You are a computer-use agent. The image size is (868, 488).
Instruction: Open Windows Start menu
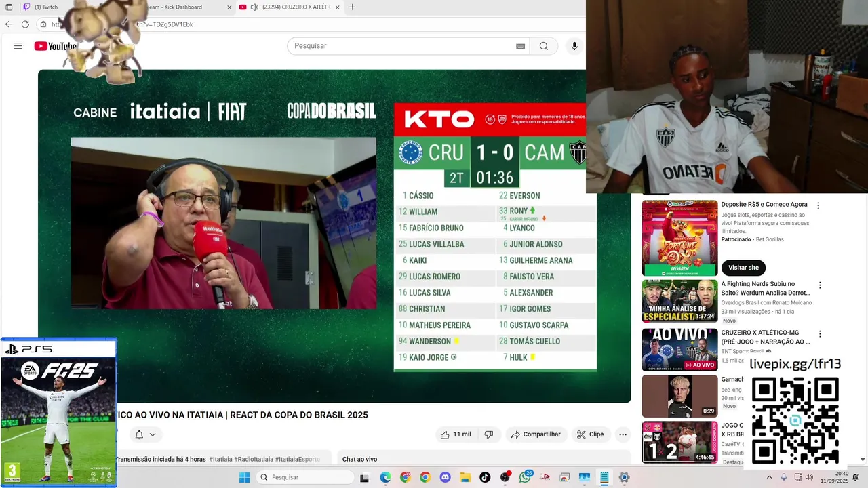coord(245,477)
